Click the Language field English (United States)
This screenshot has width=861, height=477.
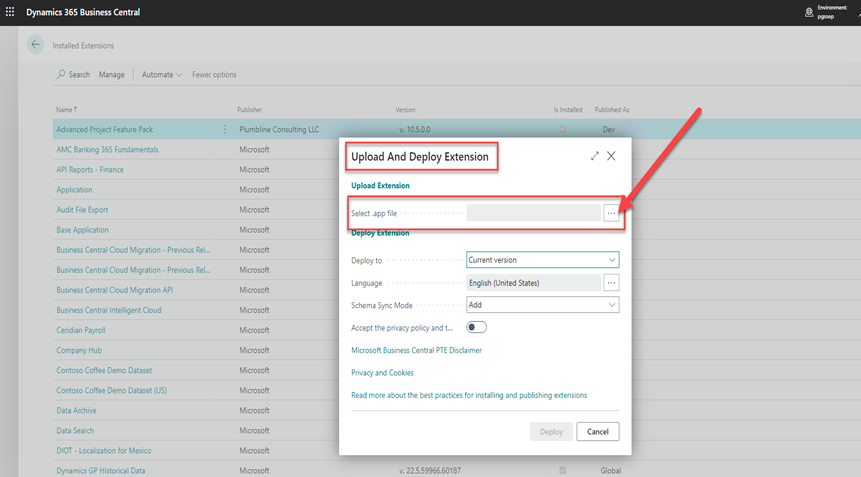(x=533, y=283)
